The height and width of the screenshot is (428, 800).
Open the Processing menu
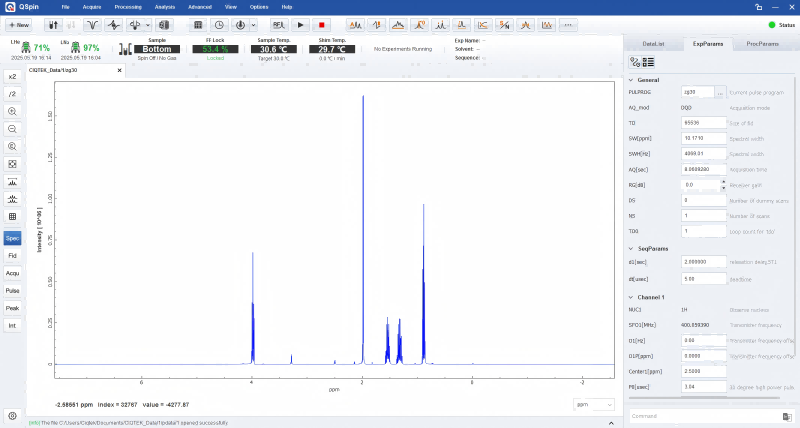coord(127,6)
